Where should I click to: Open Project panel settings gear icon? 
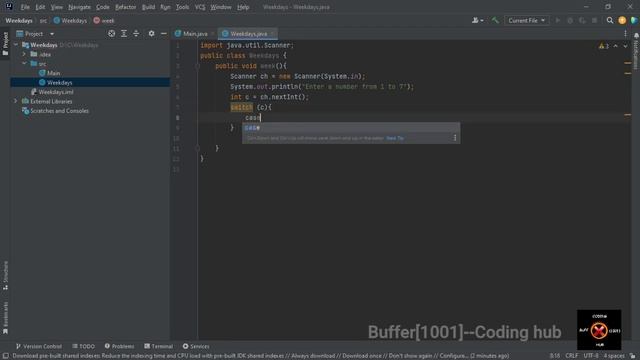[151, 33]
